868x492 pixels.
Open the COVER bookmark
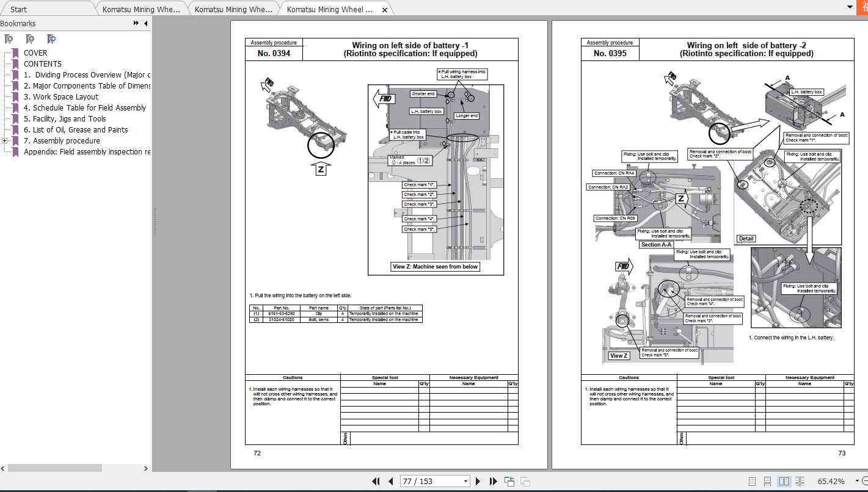click(36, 52)
